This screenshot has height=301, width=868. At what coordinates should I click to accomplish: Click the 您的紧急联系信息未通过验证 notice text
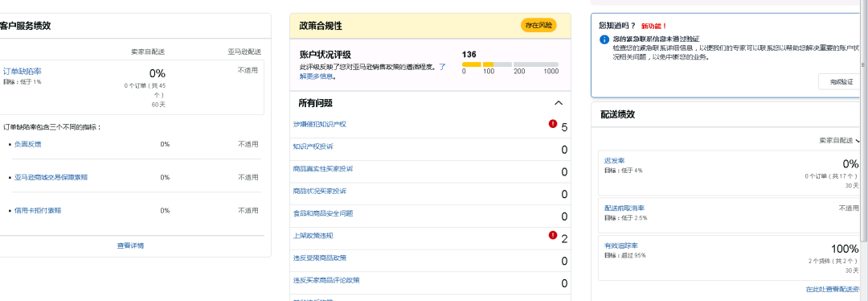[656, 39]
